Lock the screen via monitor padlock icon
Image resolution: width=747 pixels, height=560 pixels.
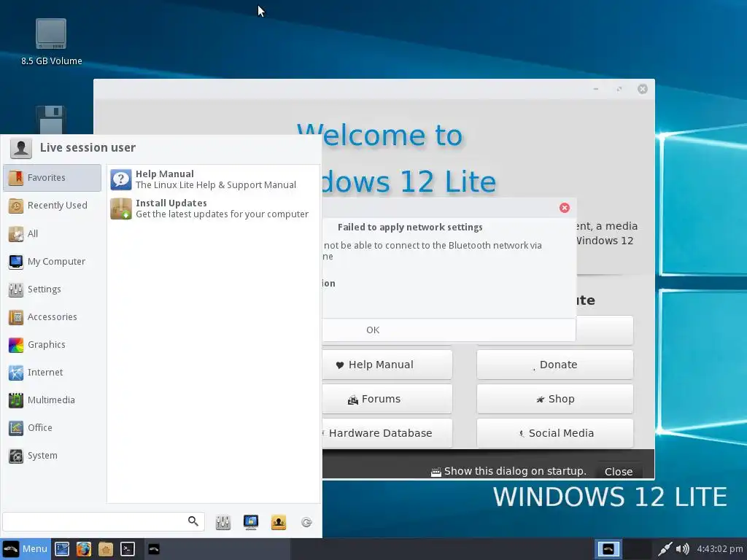(x=251, y=522)
